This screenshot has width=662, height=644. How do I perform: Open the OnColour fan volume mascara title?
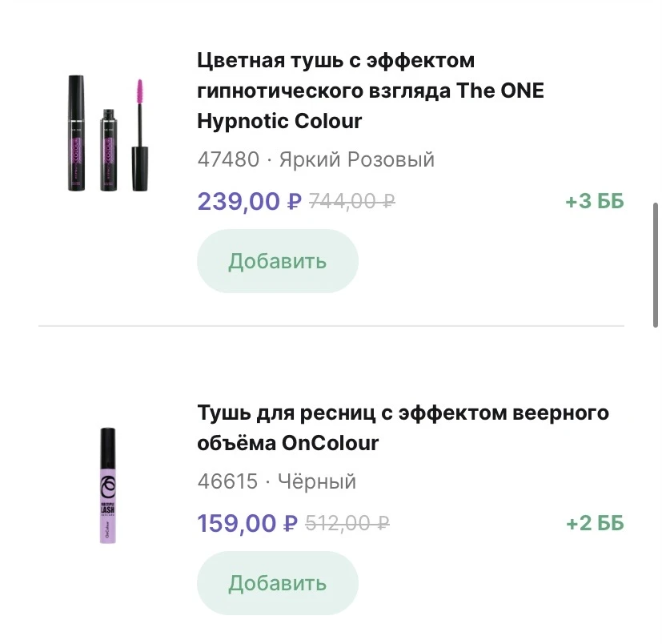click(x=403, y=428)
